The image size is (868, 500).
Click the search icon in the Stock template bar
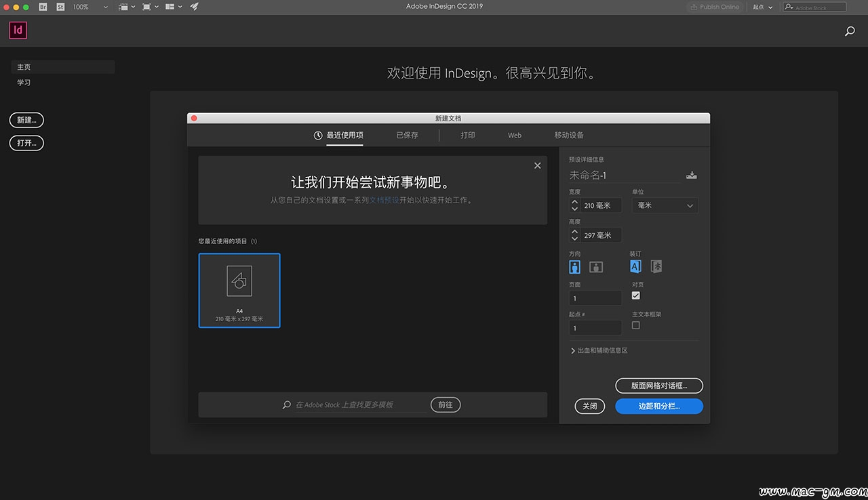(287, 404)
